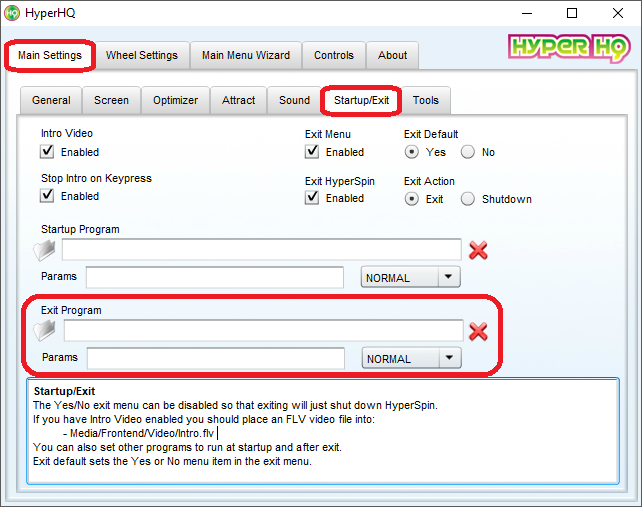Switch to the Wheel Settings tab
Image resolution: width=642 pixels, height=507 pixels.
[142, 55]
